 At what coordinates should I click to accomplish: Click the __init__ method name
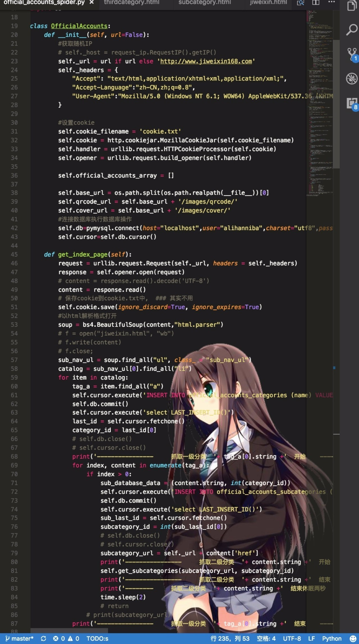pos(72,35)
